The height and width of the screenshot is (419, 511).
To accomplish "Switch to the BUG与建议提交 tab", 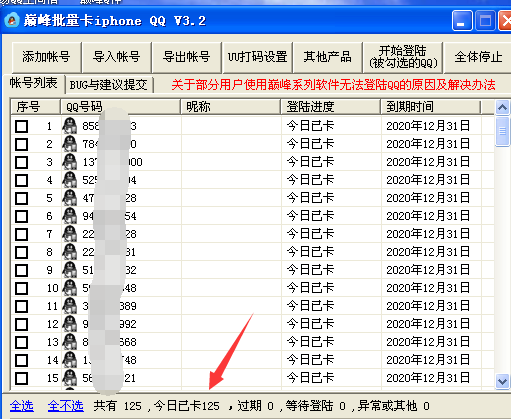I will tap(108, 85).
